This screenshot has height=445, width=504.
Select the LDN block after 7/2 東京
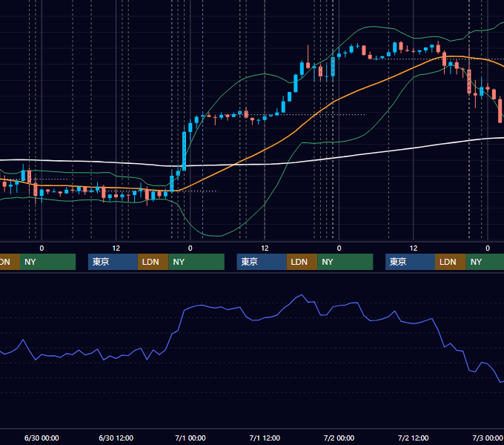[x=451, y=262]
